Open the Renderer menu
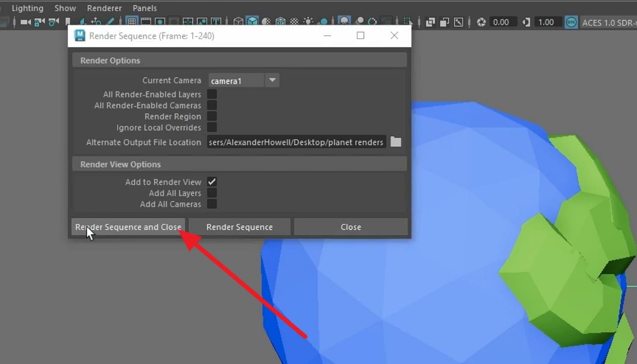 (x=104, y=8)
